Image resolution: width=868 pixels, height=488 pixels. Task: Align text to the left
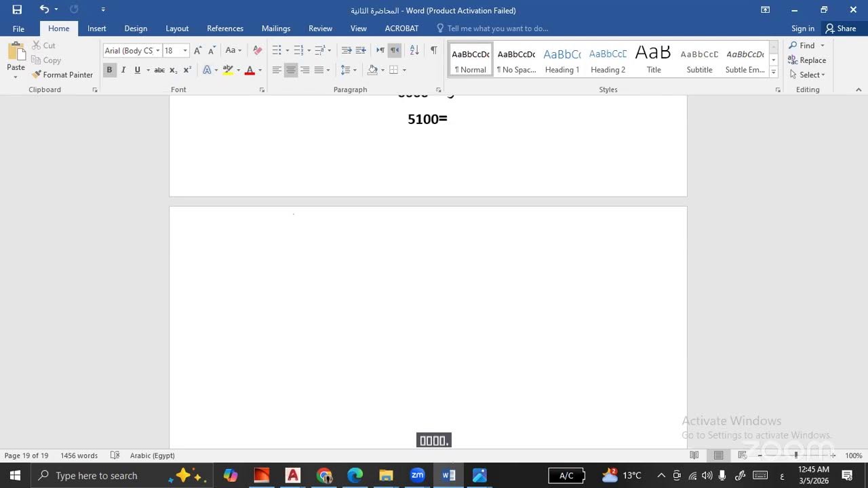[277, 70]
